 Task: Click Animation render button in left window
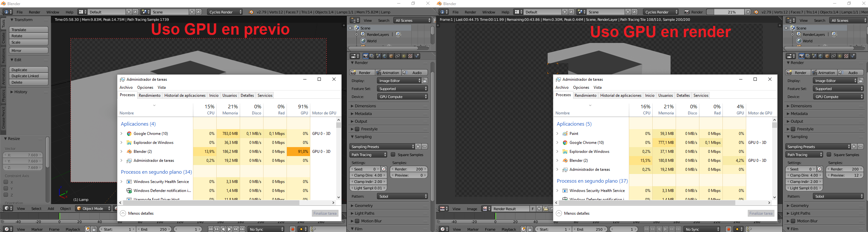tap(388, 73)
